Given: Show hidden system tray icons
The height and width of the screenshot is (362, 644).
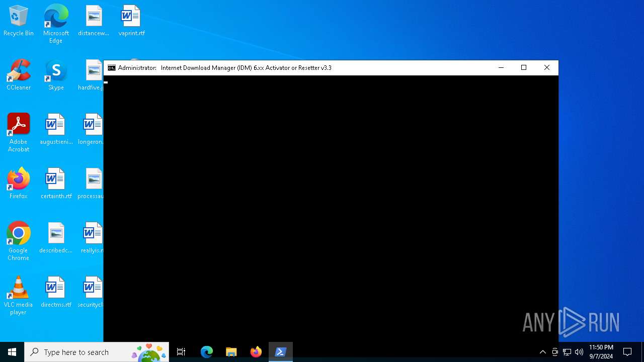Looking at the screenshot, I should [x=542, y=352].
